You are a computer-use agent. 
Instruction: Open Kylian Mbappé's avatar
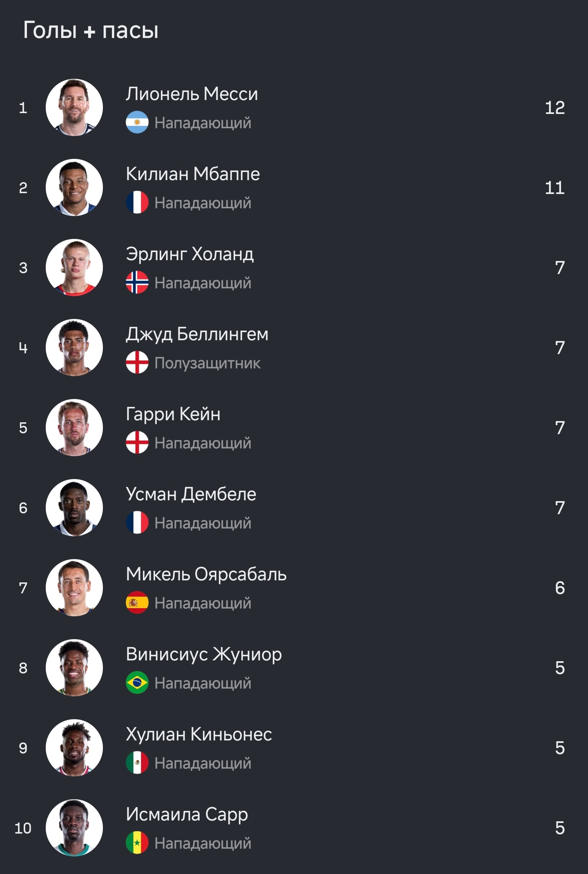(x=74, y=187)
